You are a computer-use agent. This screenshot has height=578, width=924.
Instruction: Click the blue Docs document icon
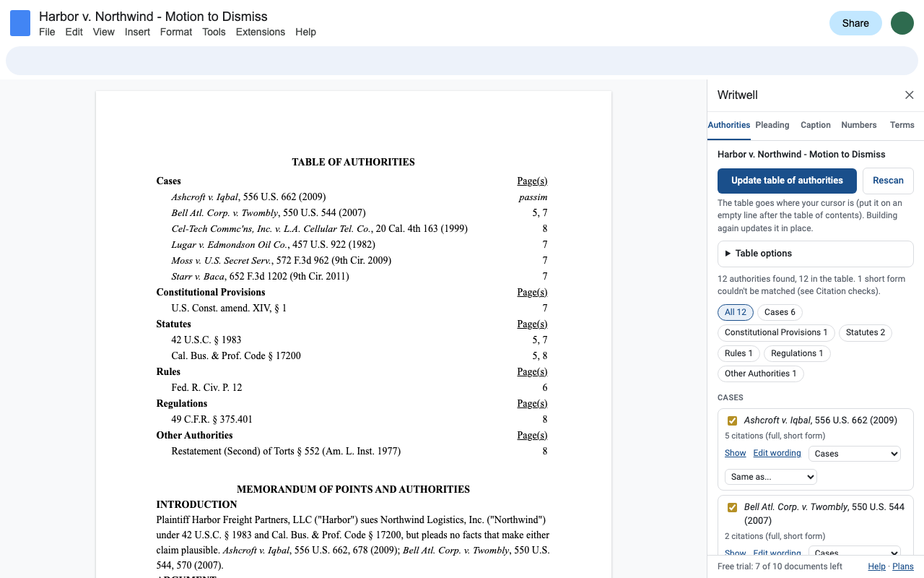pyautogui.click(x=20, y=23)
